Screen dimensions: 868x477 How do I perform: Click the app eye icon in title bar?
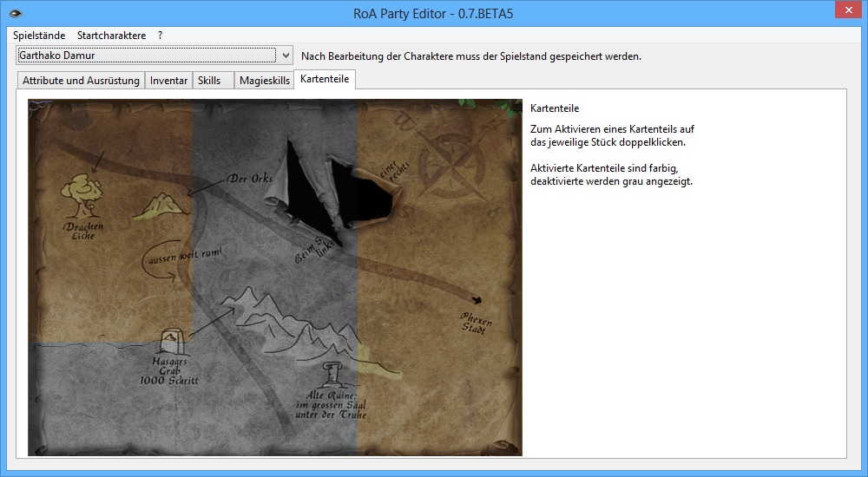coord(16,13)
